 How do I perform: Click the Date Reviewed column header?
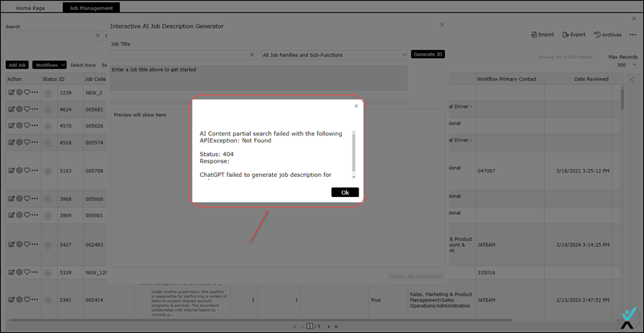[x=579, y=79]
